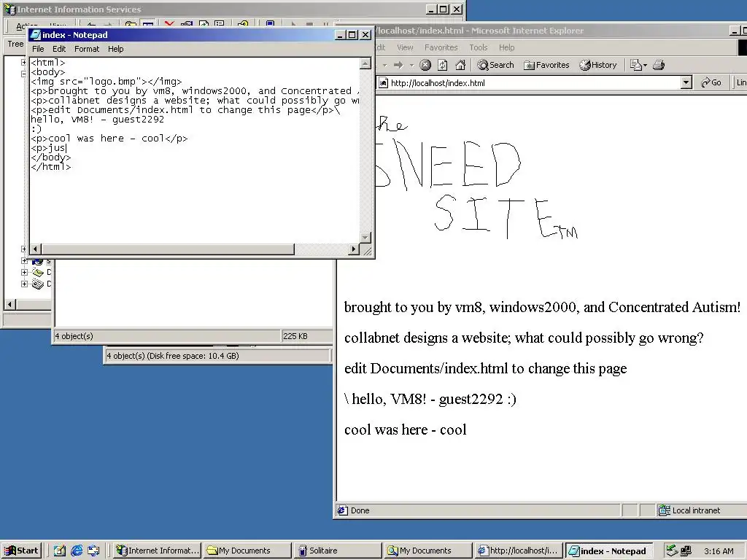This screenshot has height=560, width=747.
Task: Select the Tree tab in Internet Information Services
Action: pos(15,44)
